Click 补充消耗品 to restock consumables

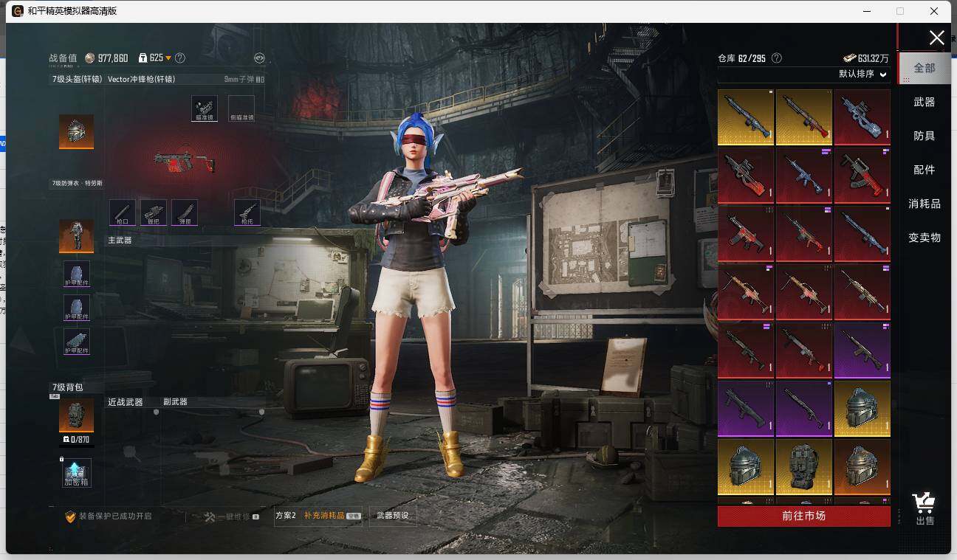(x=332, y=515)
